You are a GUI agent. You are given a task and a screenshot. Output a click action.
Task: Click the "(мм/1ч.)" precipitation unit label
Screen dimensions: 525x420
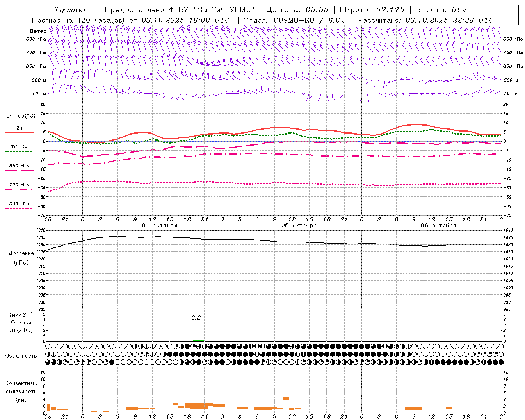[21, 330]
